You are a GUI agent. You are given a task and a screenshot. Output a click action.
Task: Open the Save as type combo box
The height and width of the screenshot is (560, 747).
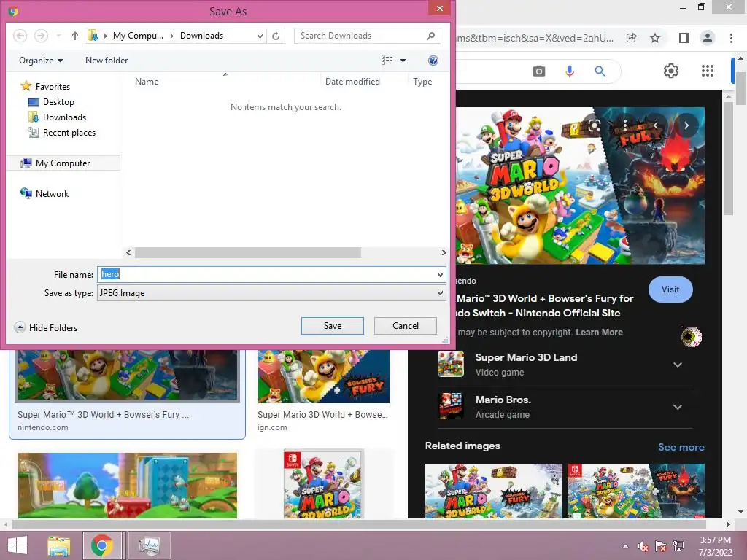[x=271, y=293]
